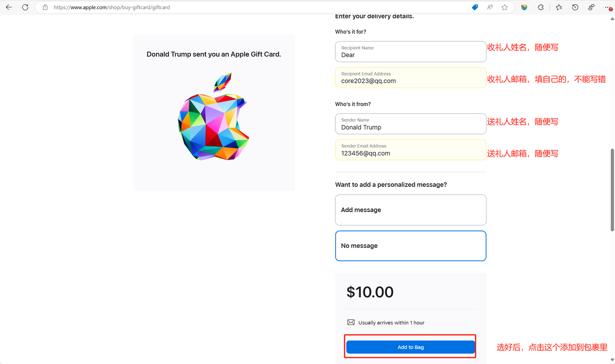This screenshot has height=364, width=615.
Task: Activate the read aloud icon
Action: click(490, 7)
